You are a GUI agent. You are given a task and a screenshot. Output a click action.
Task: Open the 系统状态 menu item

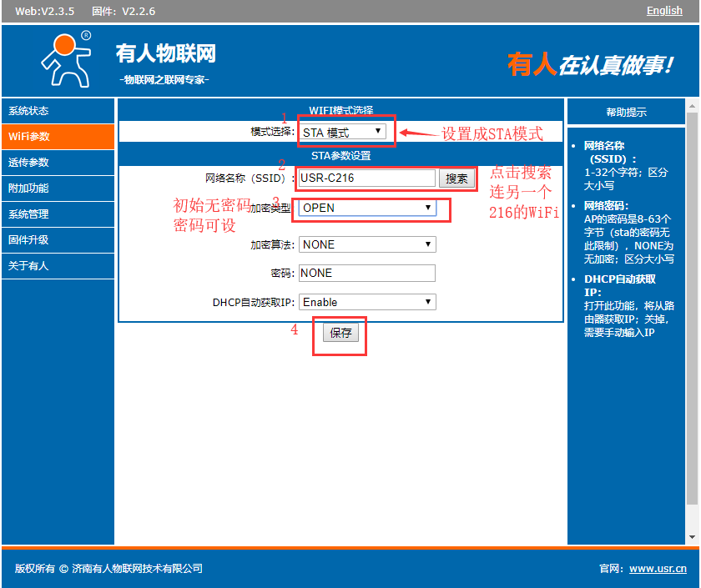pyautogui.click(x=58, y=111)
